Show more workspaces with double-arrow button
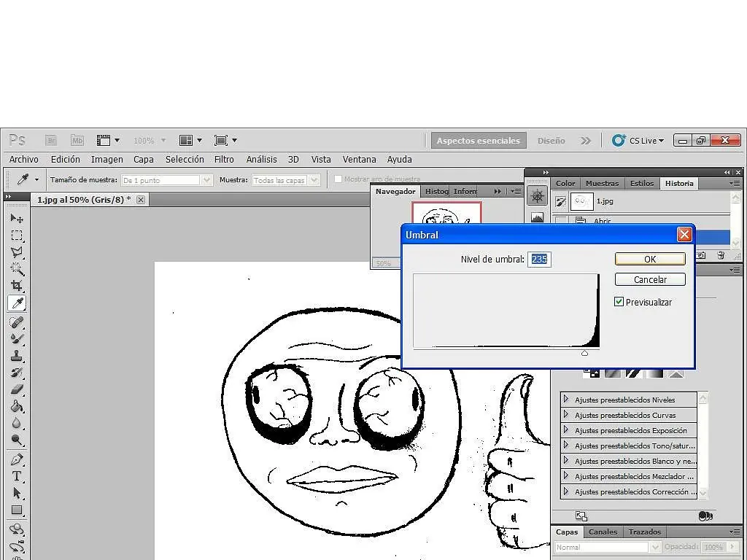The image size is (747, 560). (x=586, y=141)
